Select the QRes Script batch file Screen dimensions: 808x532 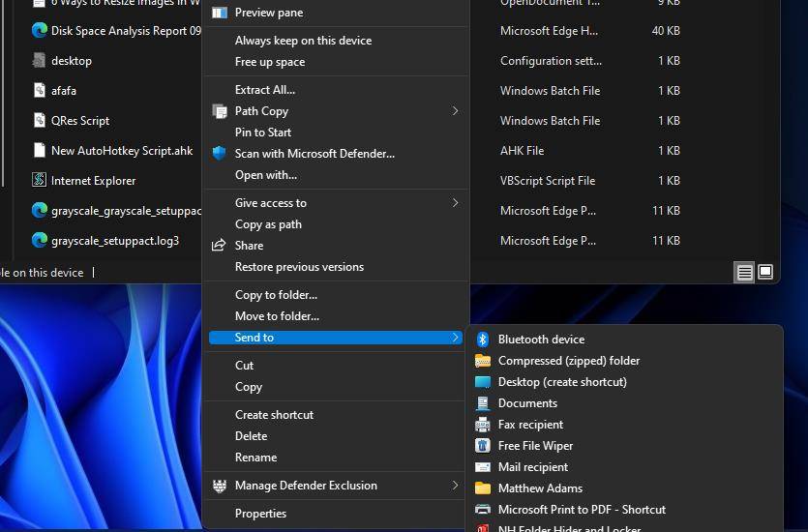[x=80, y=121]
